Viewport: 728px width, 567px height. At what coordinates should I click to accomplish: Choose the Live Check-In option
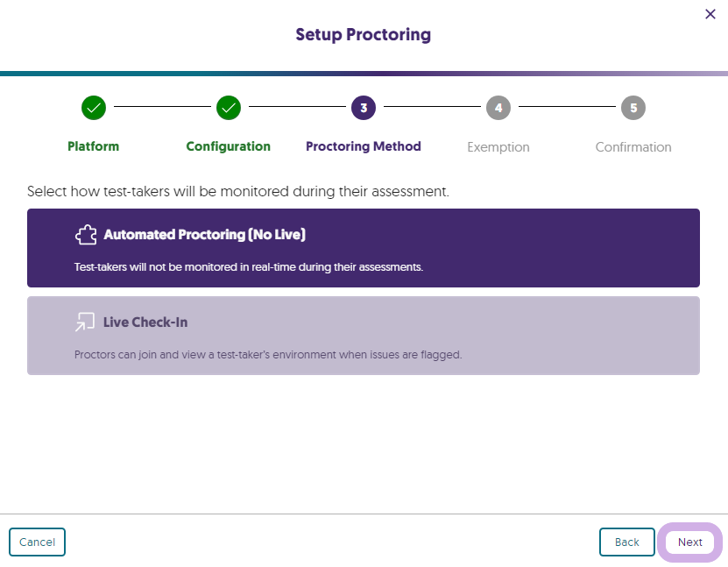coord(364,336)
